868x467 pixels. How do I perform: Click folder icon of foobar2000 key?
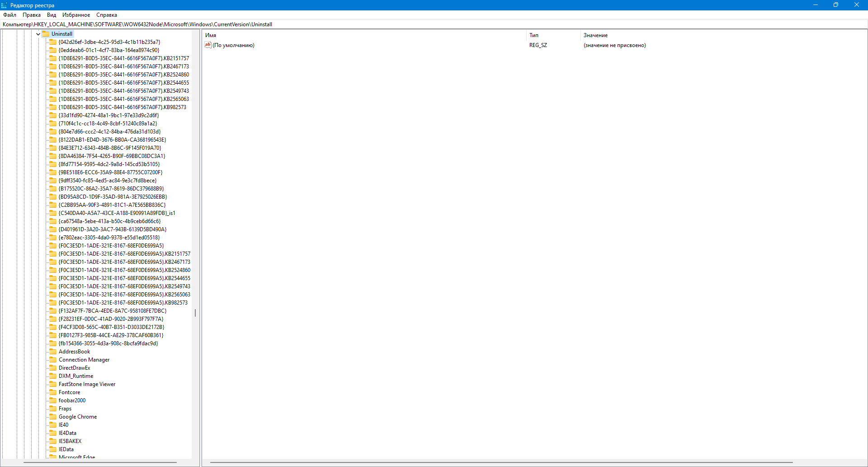point(53,400)
